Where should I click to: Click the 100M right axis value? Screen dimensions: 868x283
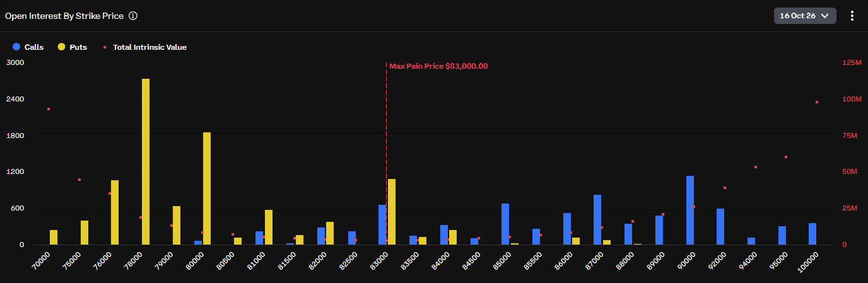click(x=852, y=99)
